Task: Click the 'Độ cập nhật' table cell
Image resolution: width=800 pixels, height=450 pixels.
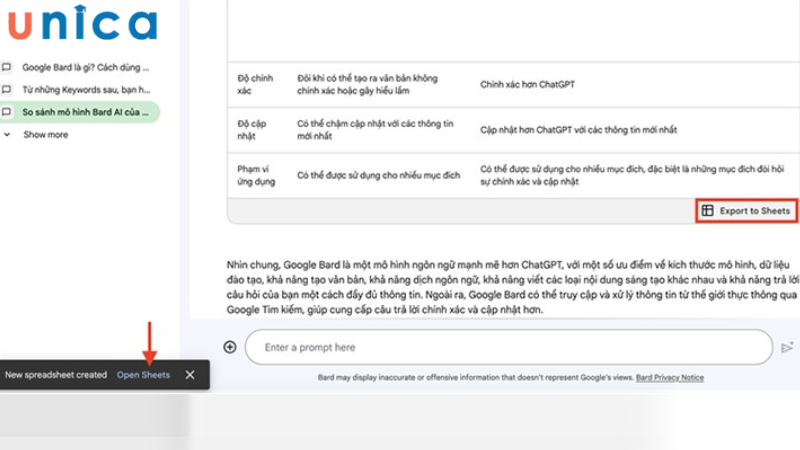Action: pyautogui.click(x=252, y=130)
